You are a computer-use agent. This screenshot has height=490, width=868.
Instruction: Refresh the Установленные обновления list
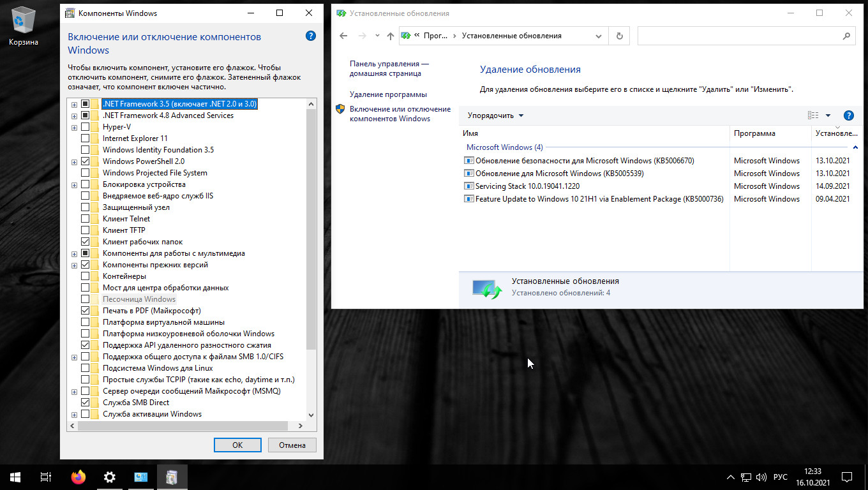pyautogui.click(x=619, y=36)
